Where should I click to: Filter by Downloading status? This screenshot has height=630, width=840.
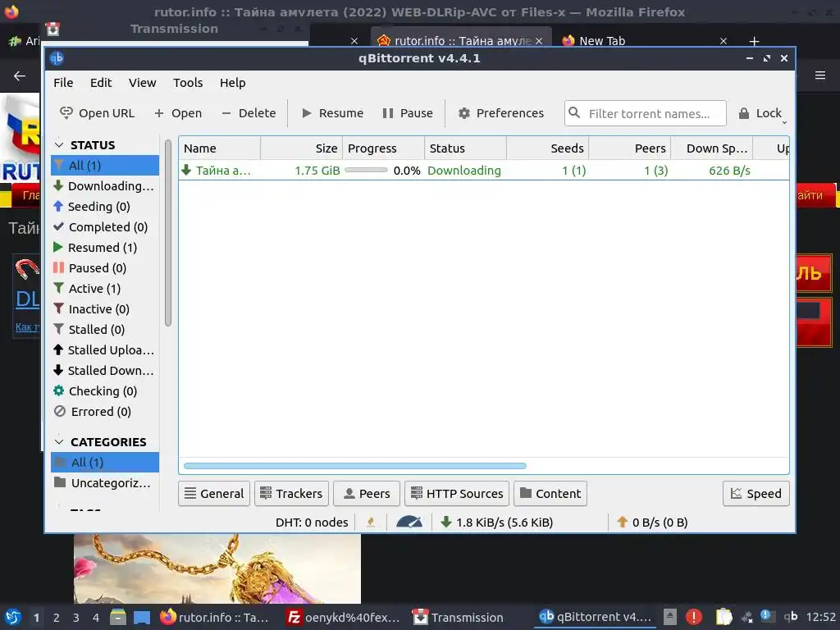point(105,186)
